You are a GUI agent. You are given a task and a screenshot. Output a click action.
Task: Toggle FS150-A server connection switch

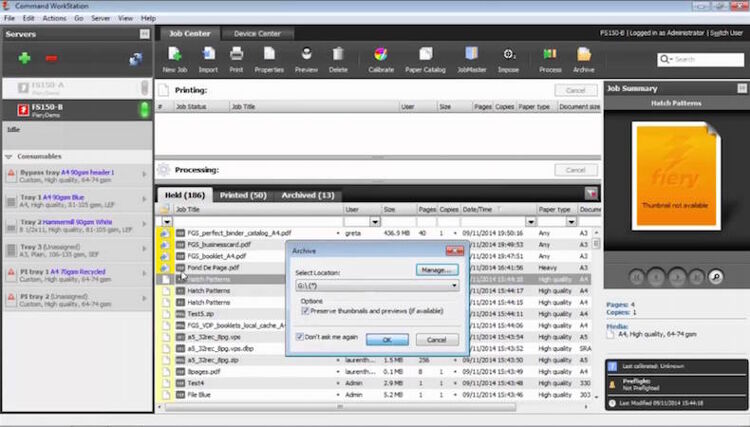(145, 88)
